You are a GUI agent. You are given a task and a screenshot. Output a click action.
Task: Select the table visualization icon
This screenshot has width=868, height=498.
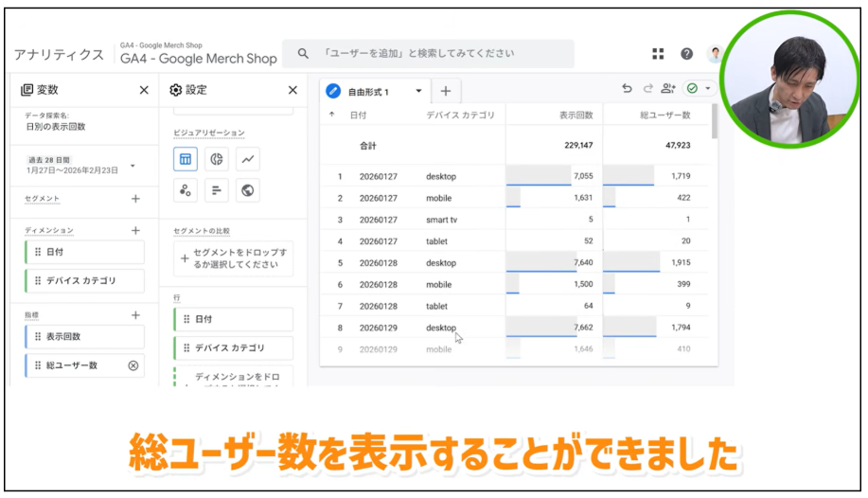[x=186, y=160]
